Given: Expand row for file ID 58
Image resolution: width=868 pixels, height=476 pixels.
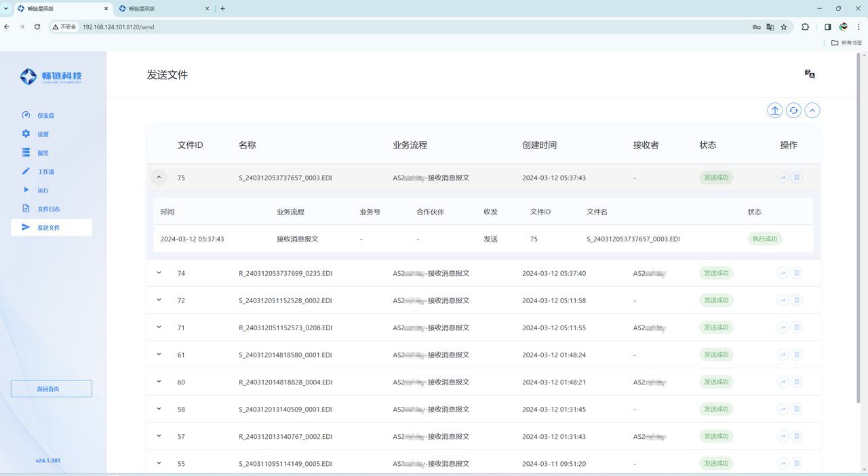Looking at the screenshot, I should tap(159, 409).
